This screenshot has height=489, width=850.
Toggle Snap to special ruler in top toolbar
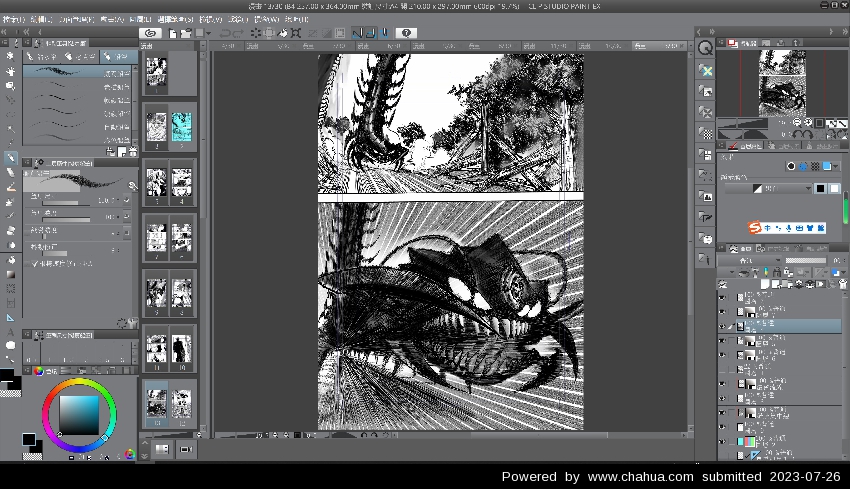[x=371, y=33]
